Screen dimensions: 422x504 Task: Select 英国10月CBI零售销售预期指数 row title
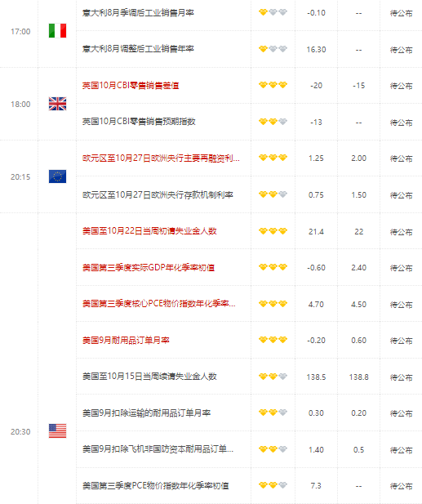coord(139,122)
